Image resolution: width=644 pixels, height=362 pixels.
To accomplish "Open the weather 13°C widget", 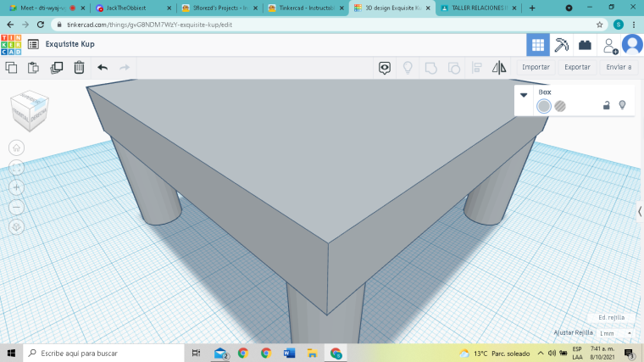I will click(495, 354).
